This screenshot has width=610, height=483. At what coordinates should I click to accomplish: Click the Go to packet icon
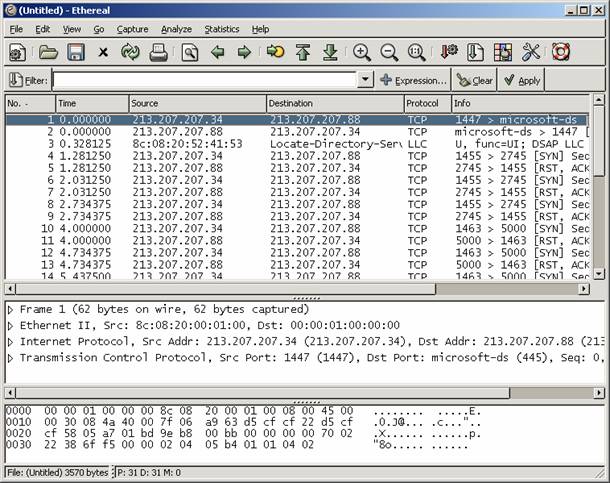click(x=275, y=52)
